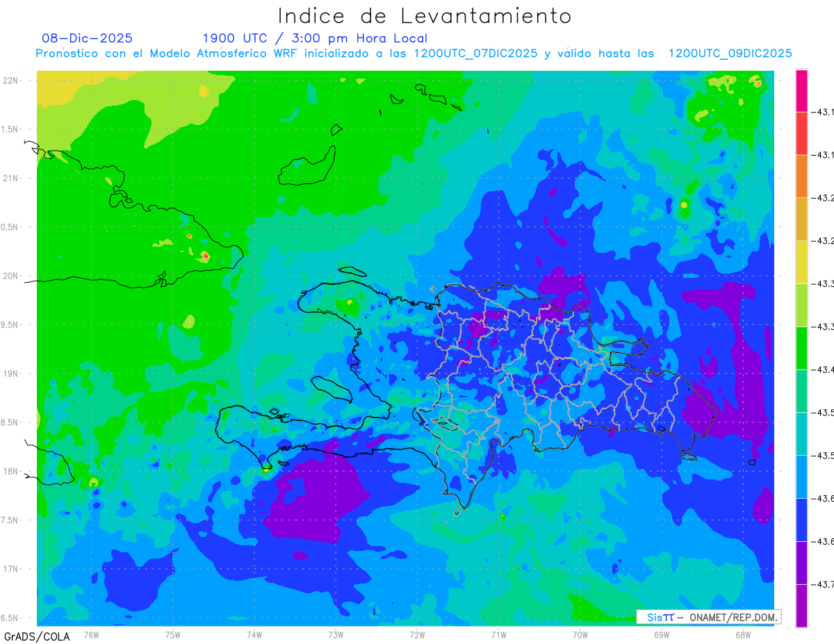Click the 1.5N latitude label
This screenshot has height=644, width=834.
[11, 129]
